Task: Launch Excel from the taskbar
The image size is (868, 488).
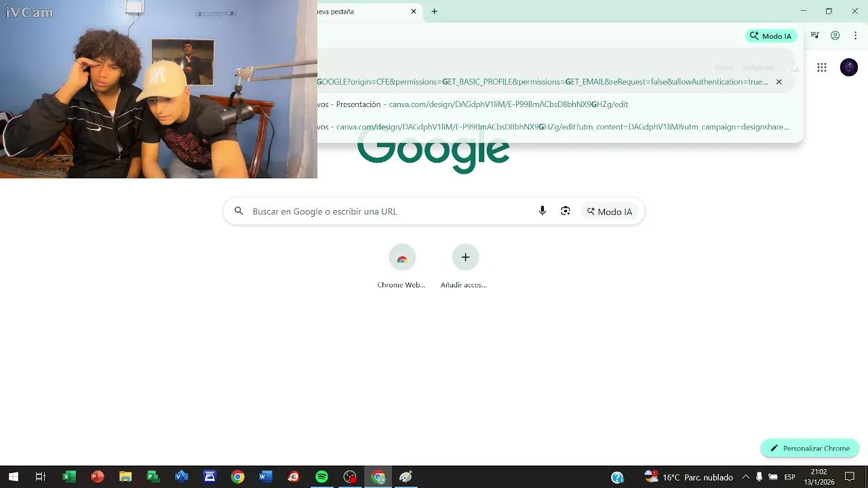Action: [68, 477]
